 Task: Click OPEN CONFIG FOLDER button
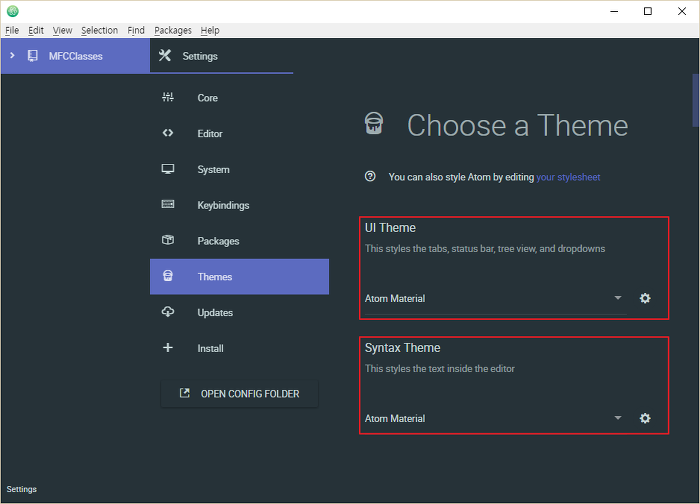[240, 394]
